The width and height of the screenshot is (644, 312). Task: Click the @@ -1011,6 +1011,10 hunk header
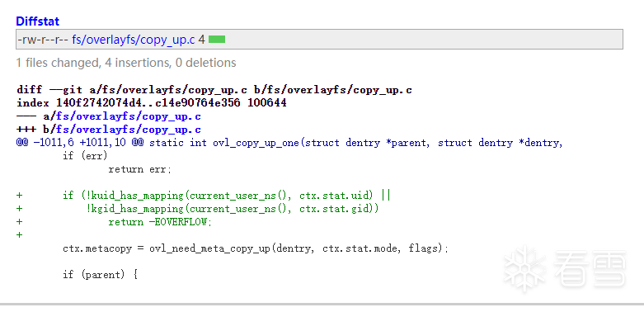click(x=289, y=143)
